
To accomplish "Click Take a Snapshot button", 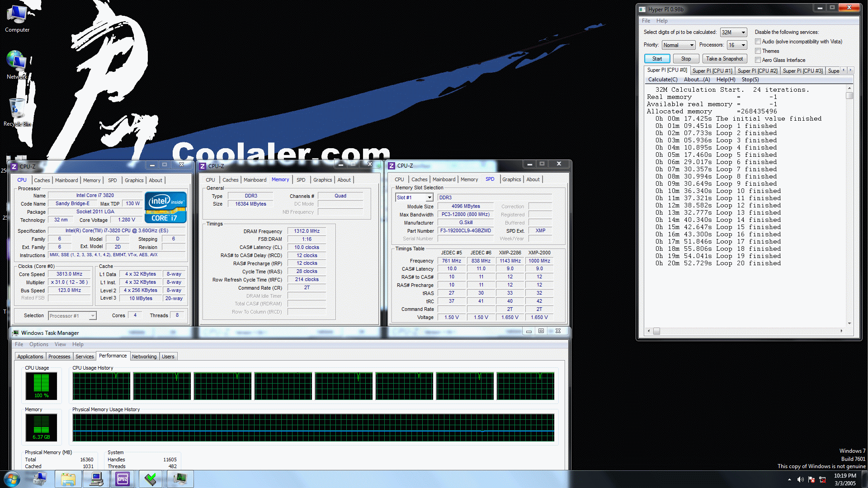I will click(724, 59).
